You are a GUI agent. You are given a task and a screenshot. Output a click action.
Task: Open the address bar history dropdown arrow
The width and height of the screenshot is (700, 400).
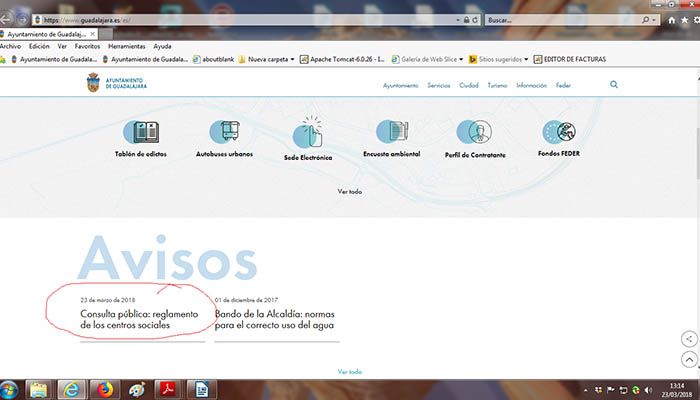tap(458, 20)
